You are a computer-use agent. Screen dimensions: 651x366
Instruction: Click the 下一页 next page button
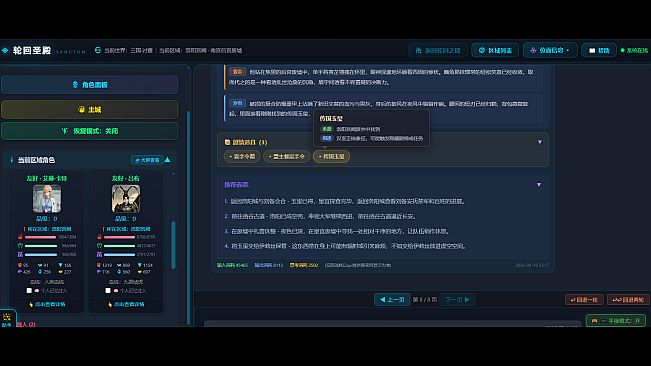tap(458, 299)
